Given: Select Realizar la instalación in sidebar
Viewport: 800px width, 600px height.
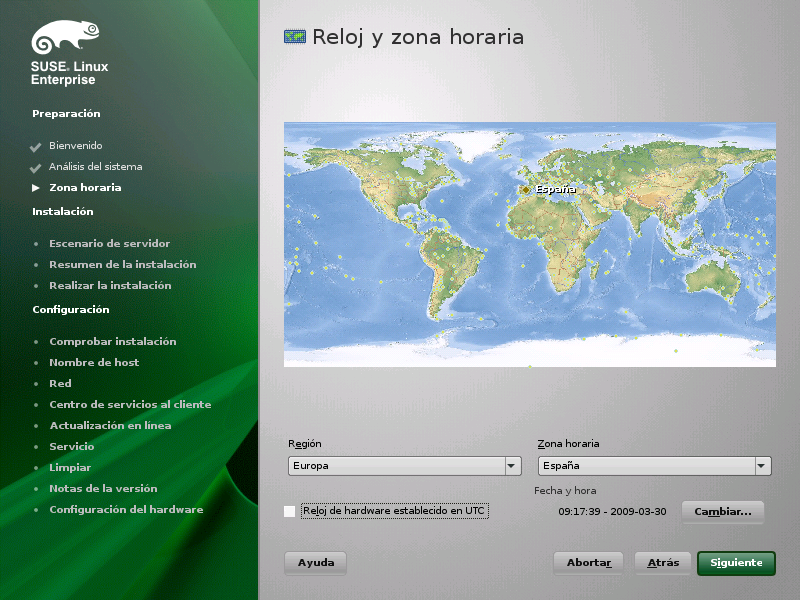Looking at the screenshot, I should pyautogui.click(x=110, y=286).
